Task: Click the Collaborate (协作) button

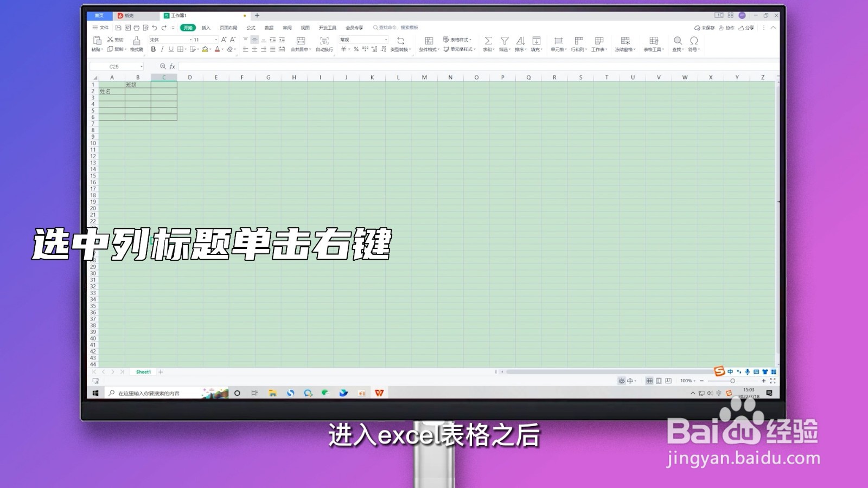Action: click(726, 28)
